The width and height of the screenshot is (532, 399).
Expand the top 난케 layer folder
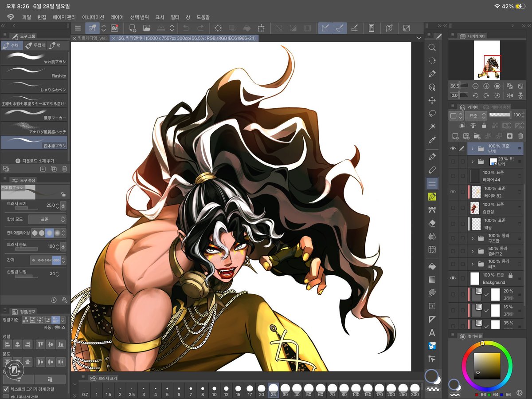pyautogui.click(x=473, y=149)
